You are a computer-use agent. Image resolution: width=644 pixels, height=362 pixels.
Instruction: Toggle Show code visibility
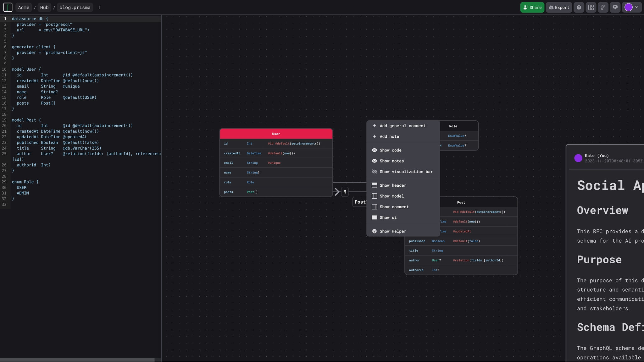(x=390, y=150)
